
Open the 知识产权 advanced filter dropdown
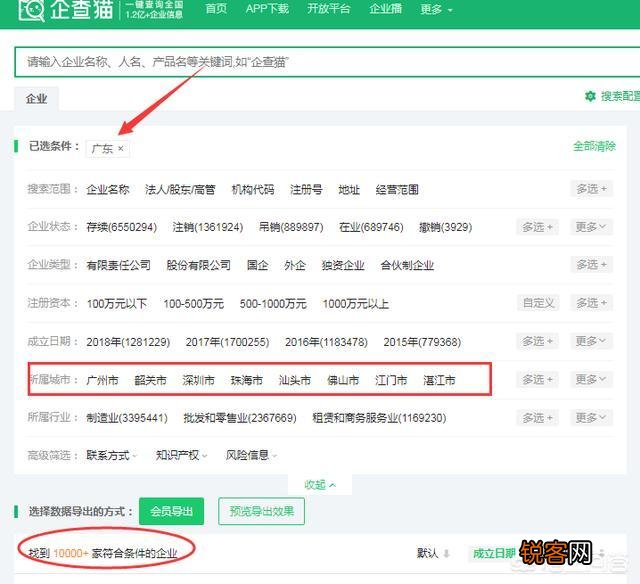(x=181, y=455)
